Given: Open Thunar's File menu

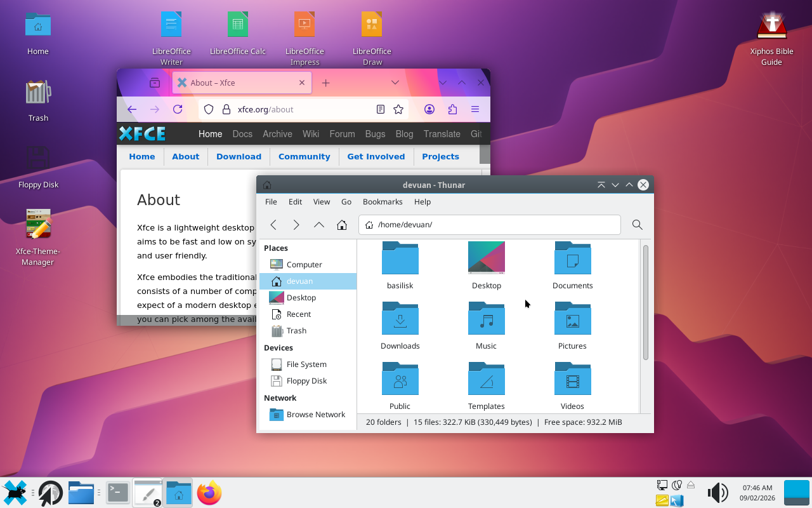Looking at the screenshot, I should pos(271,202).
